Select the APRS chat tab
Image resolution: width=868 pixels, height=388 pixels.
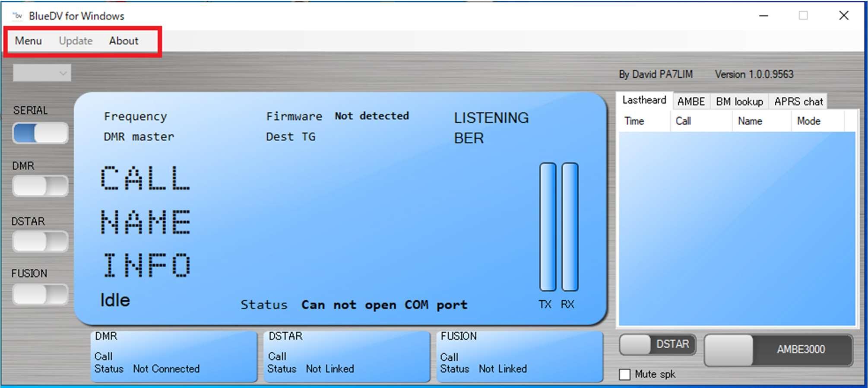pos(798,102)
